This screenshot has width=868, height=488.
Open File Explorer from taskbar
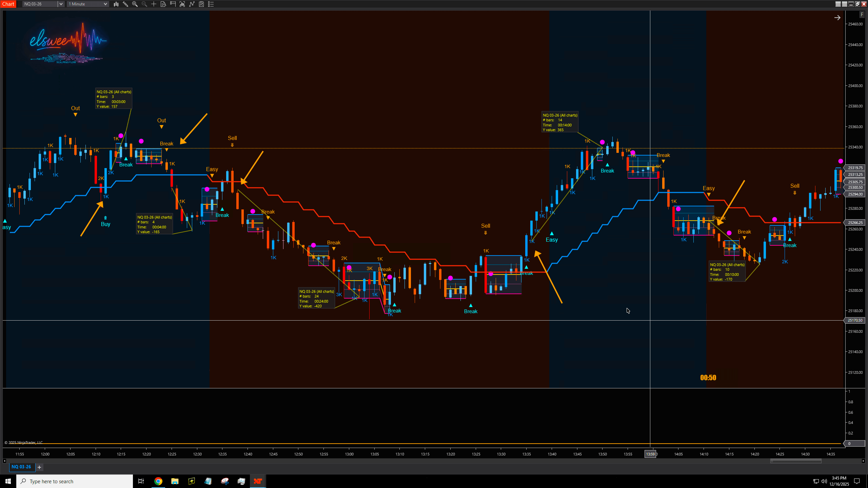[x=175, y=481]
